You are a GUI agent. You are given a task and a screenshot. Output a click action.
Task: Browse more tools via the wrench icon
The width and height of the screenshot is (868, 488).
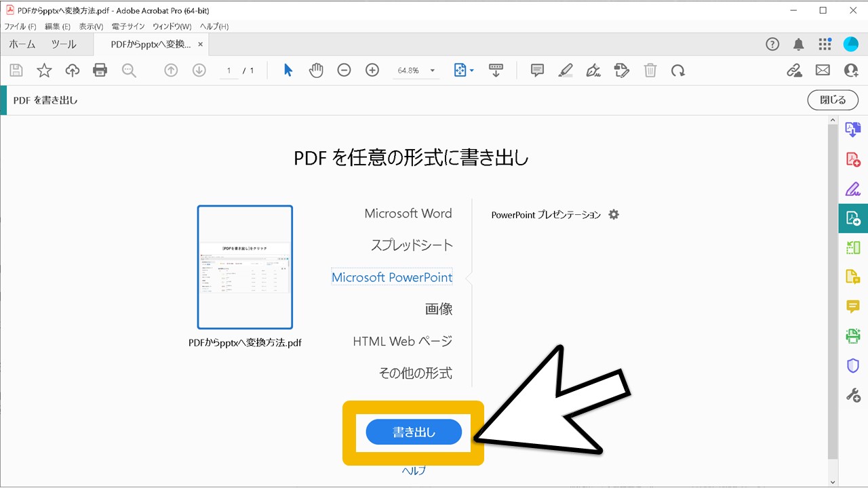(x=853, y=394)
